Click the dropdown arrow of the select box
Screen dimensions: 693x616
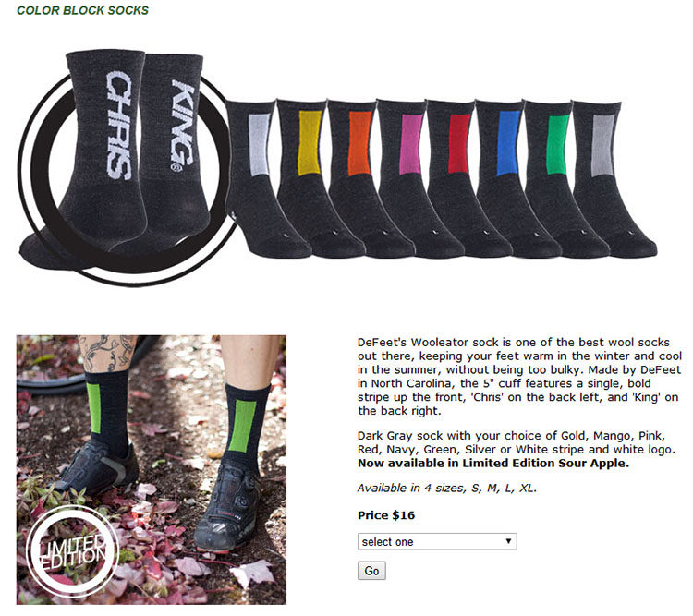(508, 541)
